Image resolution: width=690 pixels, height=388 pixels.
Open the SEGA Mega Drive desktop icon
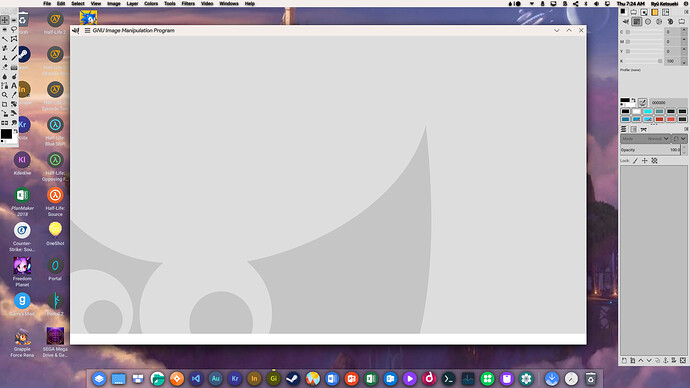click(x=55, y=342)
